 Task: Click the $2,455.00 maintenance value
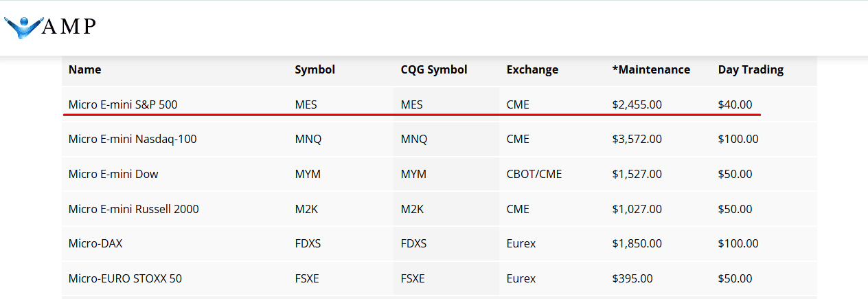click(x=637, y=104)
